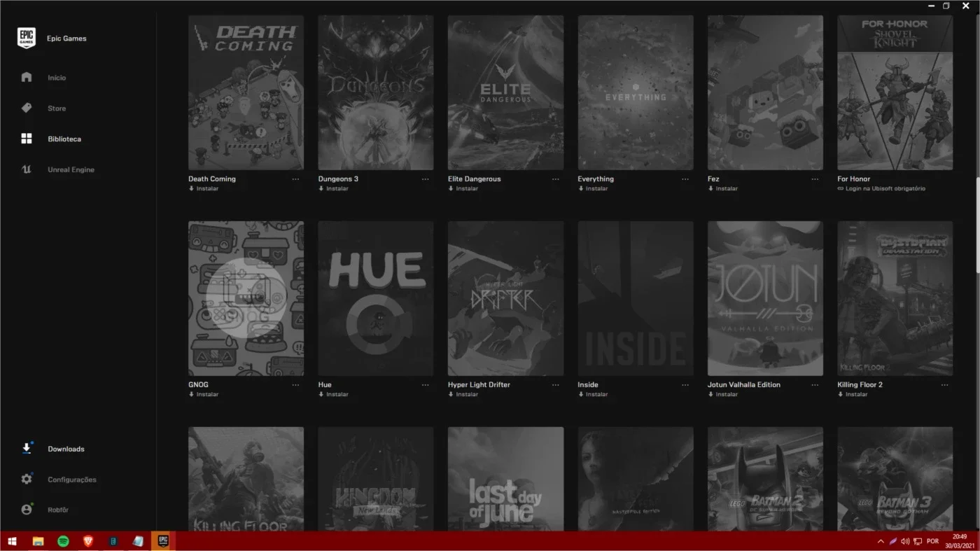The height and width of the screenshot is (551, 980).
Task: Click Login na Ubisoft obrigatório under For Honor
Action: pyautogui.click(x=881, y=188)
